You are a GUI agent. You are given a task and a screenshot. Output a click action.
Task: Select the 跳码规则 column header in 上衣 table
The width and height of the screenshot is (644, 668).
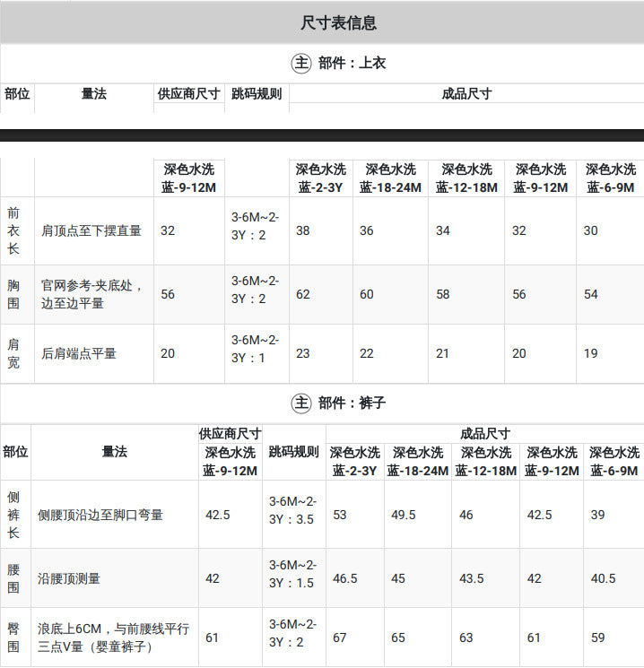tap(257, 94)
